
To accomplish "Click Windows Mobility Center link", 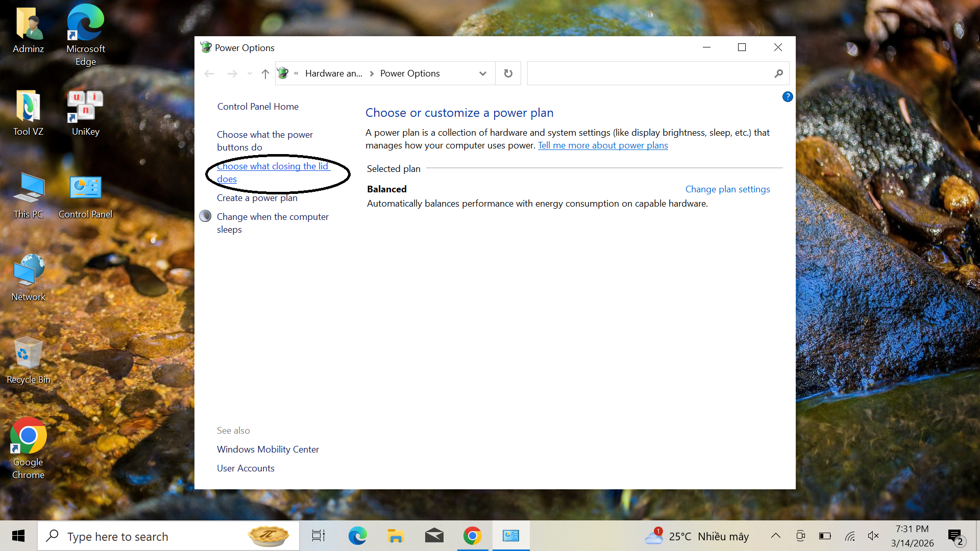I will point(267,449).
